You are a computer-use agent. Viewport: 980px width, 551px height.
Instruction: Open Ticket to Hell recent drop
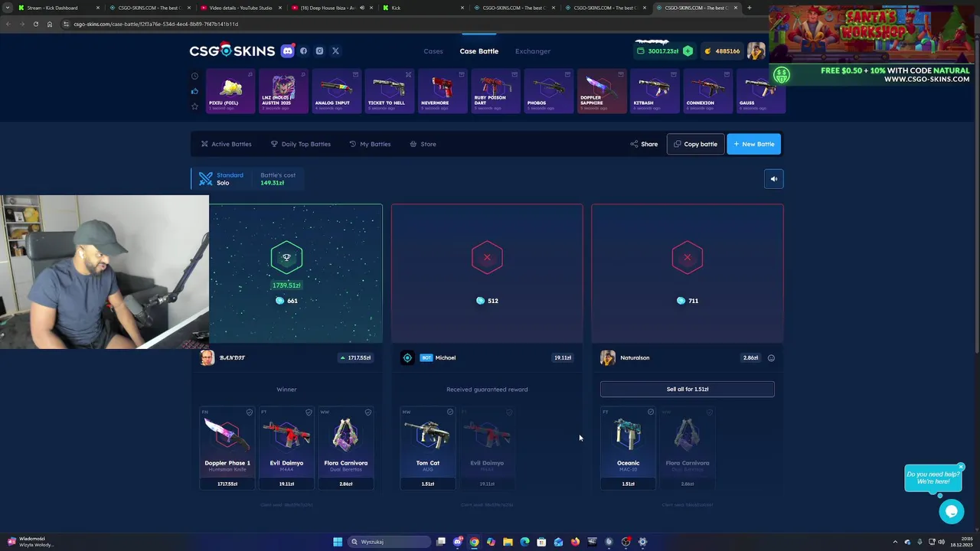[x=389, y=91]
